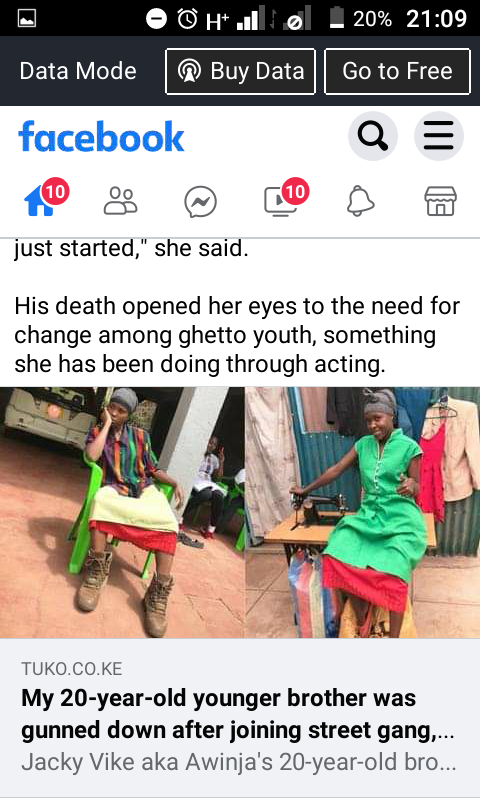Open the Friends icon tab
480x800 pixels.
[x=120, y=201]
